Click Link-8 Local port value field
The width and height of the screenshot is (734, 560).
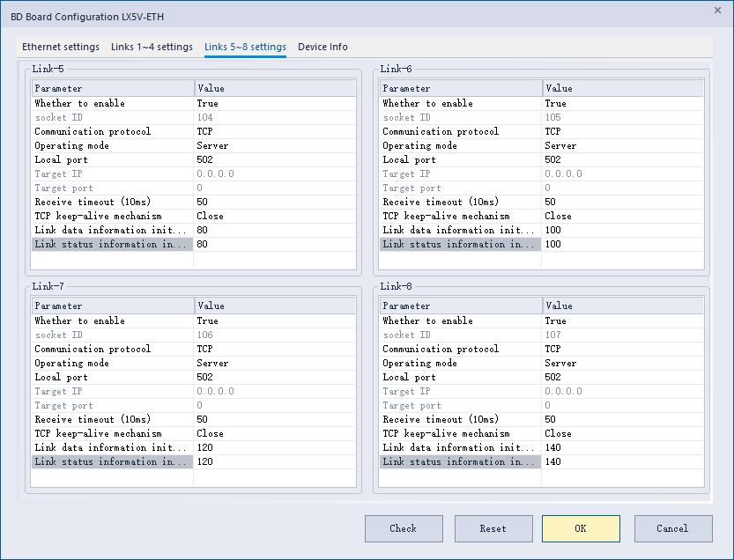coord(621,377)
